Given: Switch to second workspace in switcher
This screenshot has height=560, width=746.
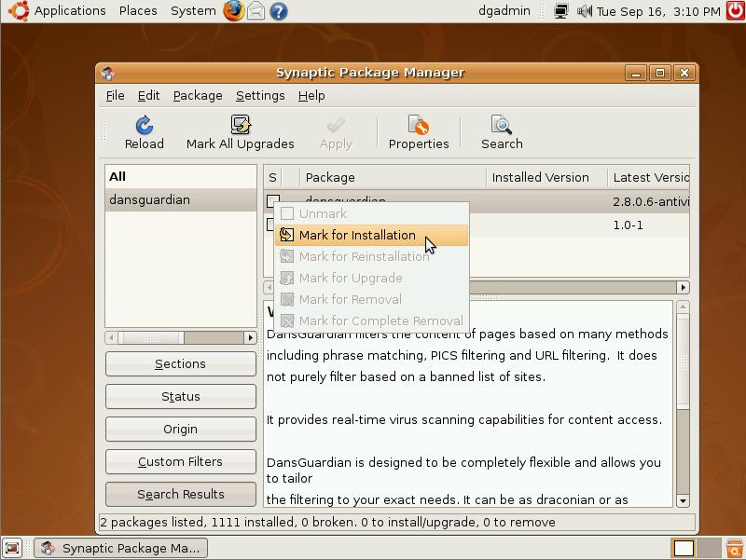Looking at the screenshot, I should (x=709, y=548).
